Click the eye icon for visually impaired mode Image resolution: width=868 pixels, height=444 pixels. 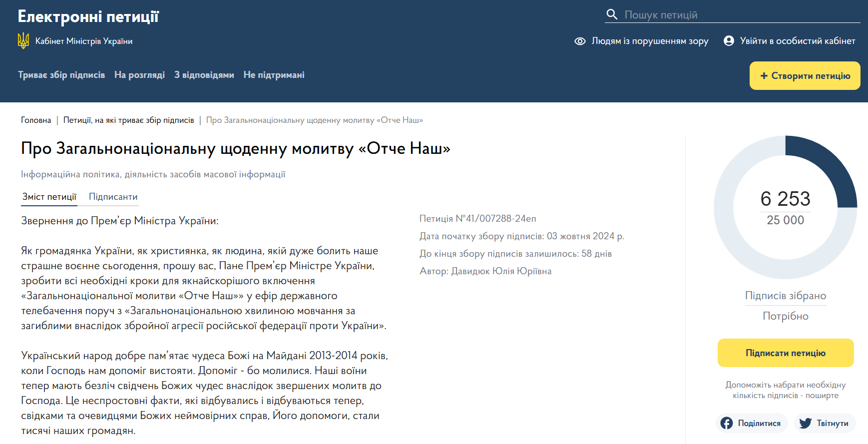(x=580, y=41)
